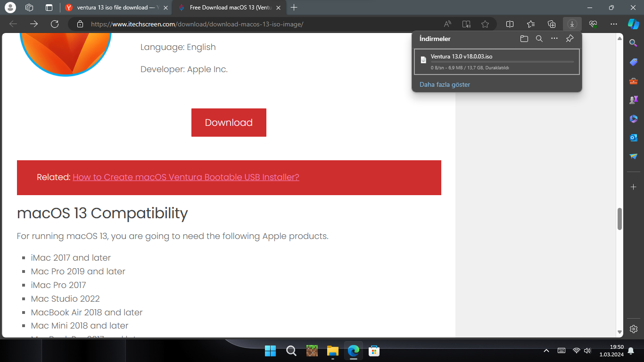Toggle the Downloads toolbar button
The width and height of the screenshot is (644, 362).
click(572, 24)
